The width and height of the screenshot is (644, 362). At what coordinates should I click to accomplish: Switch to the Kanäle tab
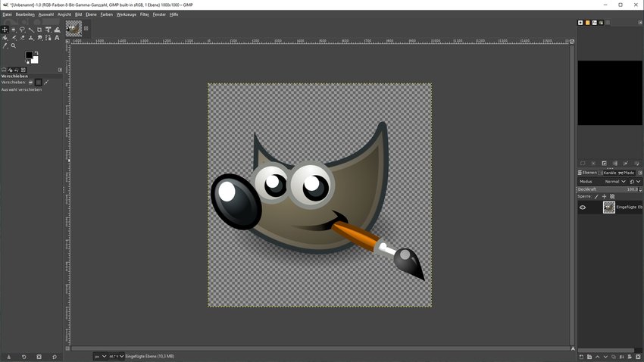608,173
